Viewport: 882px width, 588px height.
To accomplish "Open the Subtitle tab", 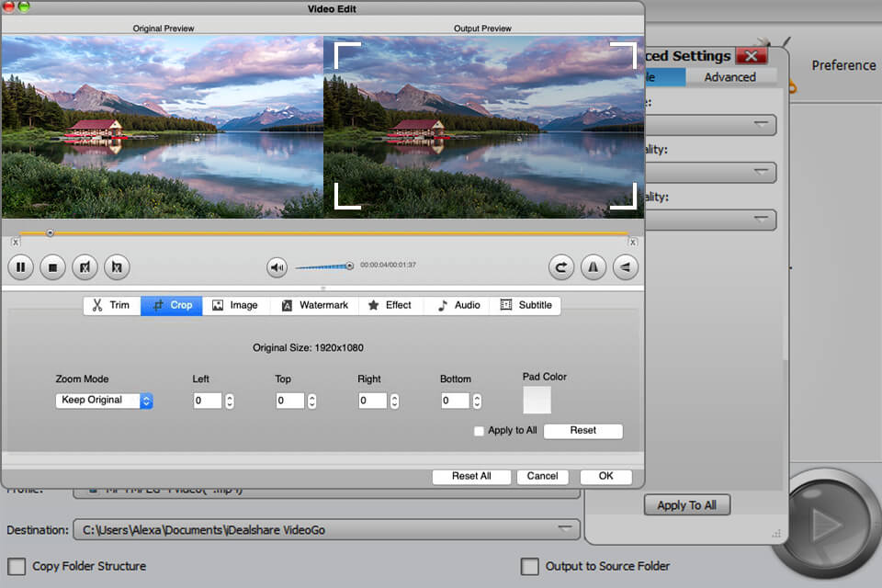I will [x=526, y=305].
